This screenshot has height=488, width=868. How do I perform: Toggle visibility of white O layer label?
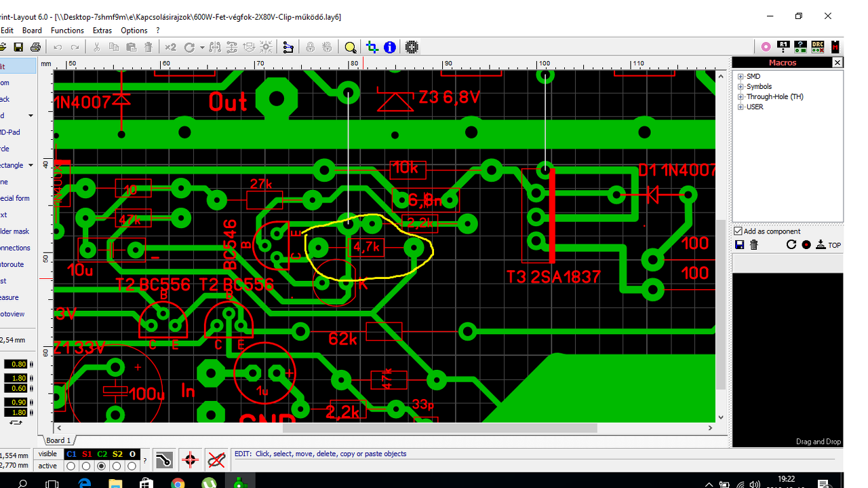132,454
